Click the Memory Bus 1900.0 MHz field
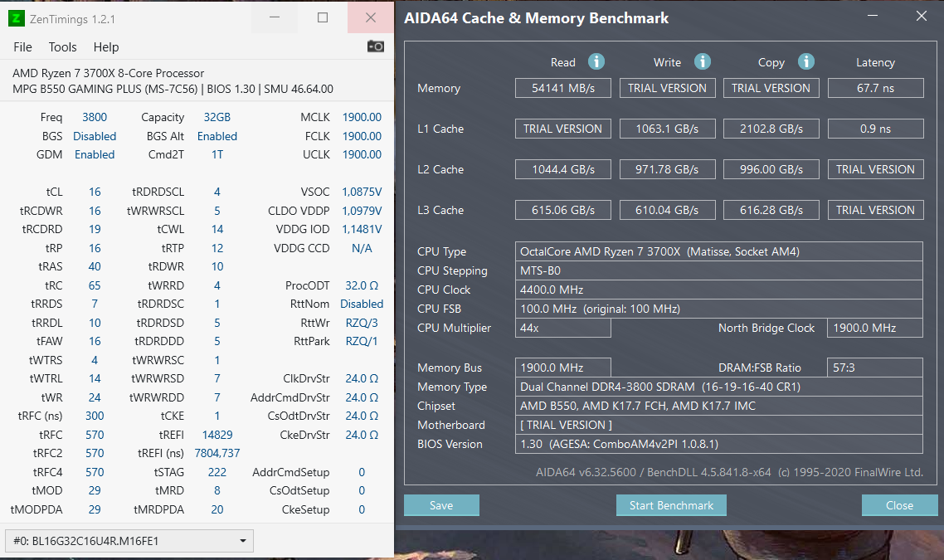 click(x=563, y=368)
